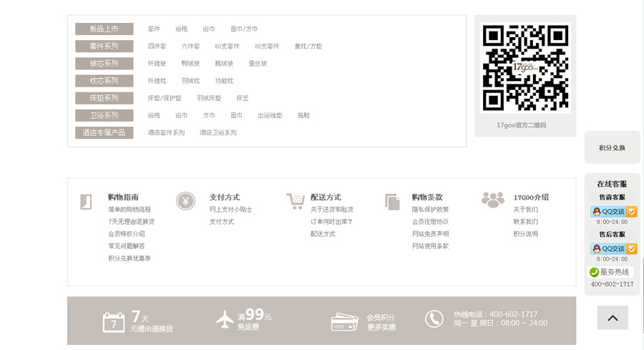Click the green 服务热线 phone icon
Image resolution: width=644 pixels, height=350 pixels.
tap(594, 272)
